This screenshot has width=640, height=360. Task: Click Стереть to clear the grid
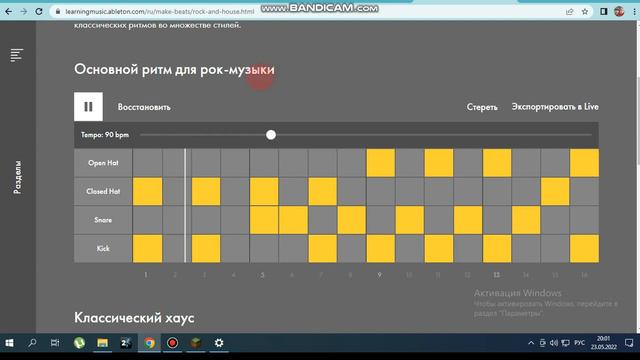click(x=482, y=107)
